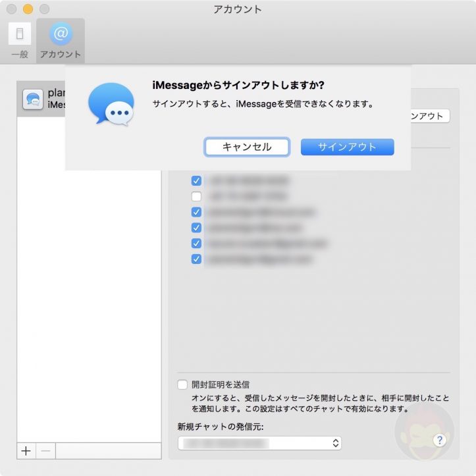Enable 開封証明を送信 read receipts checkbox

[x=182, y=384]
